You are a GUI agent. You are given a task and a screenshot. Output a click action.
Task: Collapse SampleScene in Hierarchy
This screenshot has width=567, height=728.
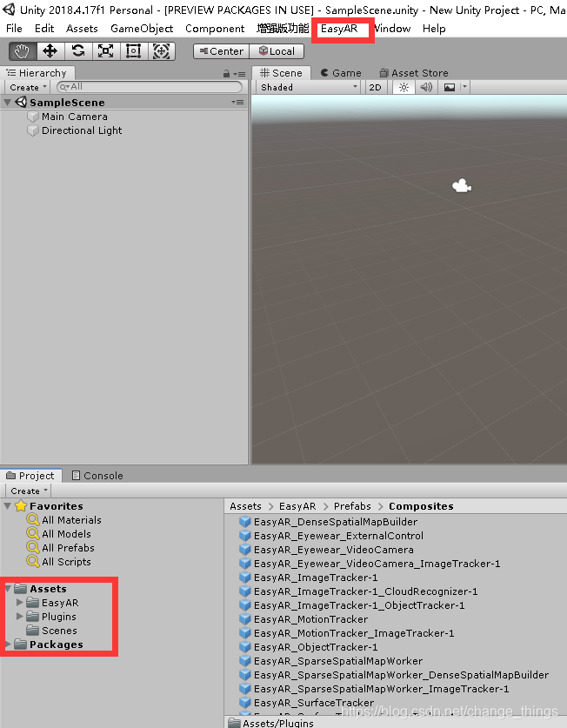8,102
